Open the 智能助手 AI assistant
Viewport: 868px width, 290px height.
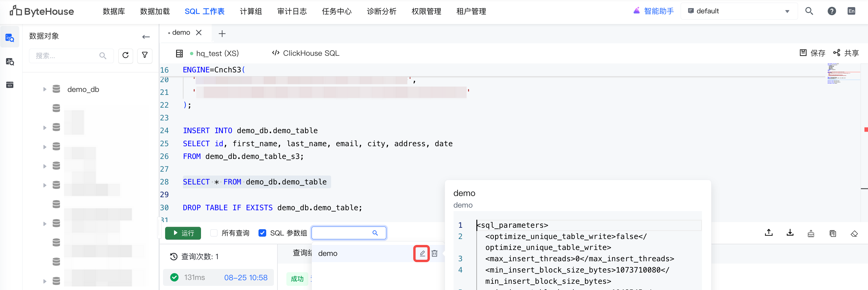(x=653, y=11)
